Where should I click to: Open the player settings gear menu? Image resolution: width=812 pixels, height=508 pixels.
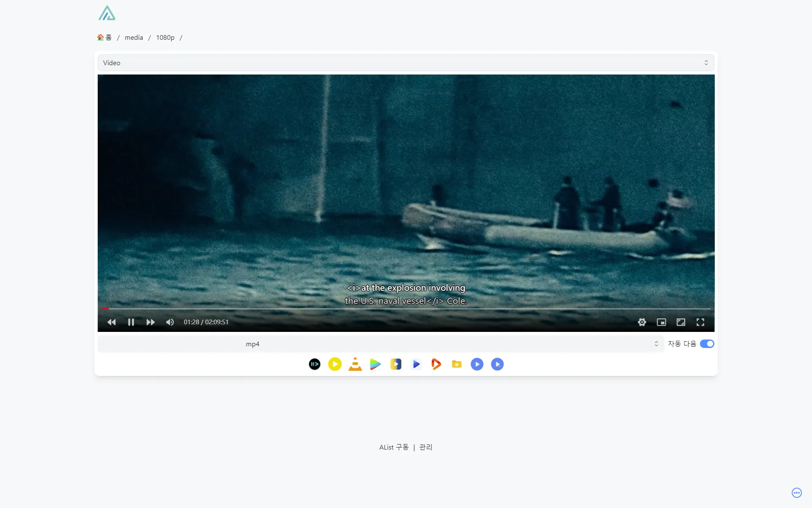642,322
